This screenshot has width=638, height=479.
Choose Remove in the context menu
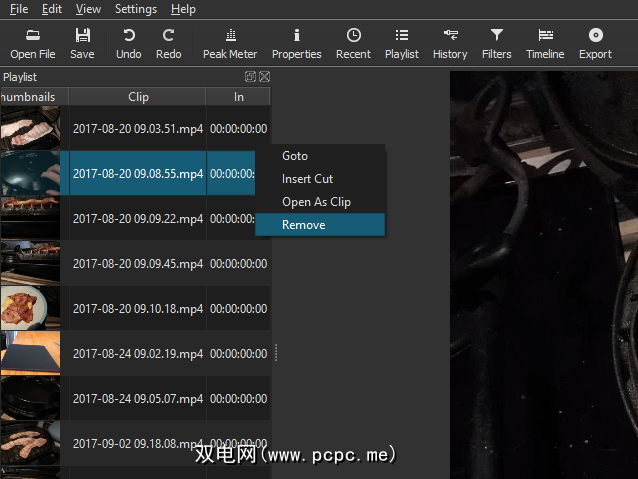(320, 225)
